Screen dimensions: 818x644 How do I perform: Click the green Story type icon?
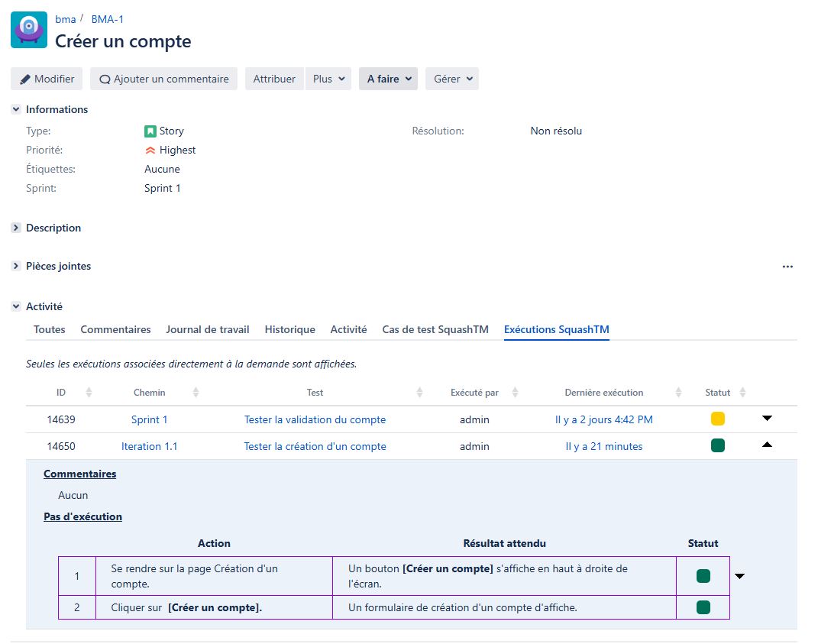(150, 131)
